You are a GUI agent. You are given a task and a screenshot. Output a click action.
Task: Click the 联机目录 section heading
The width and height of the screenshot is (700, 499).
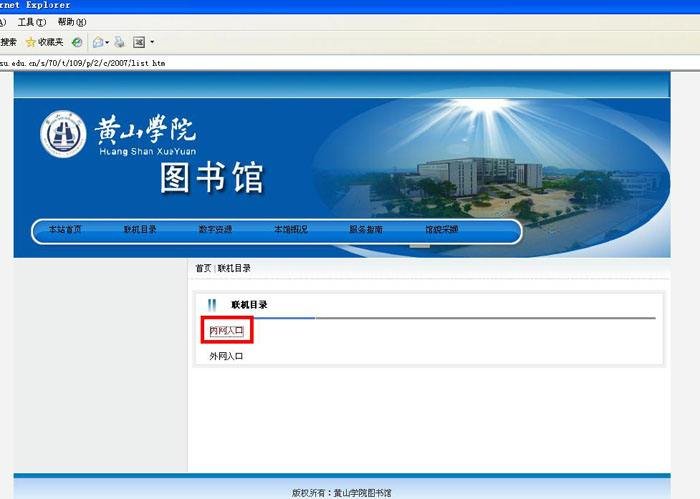tap(249, 305)
